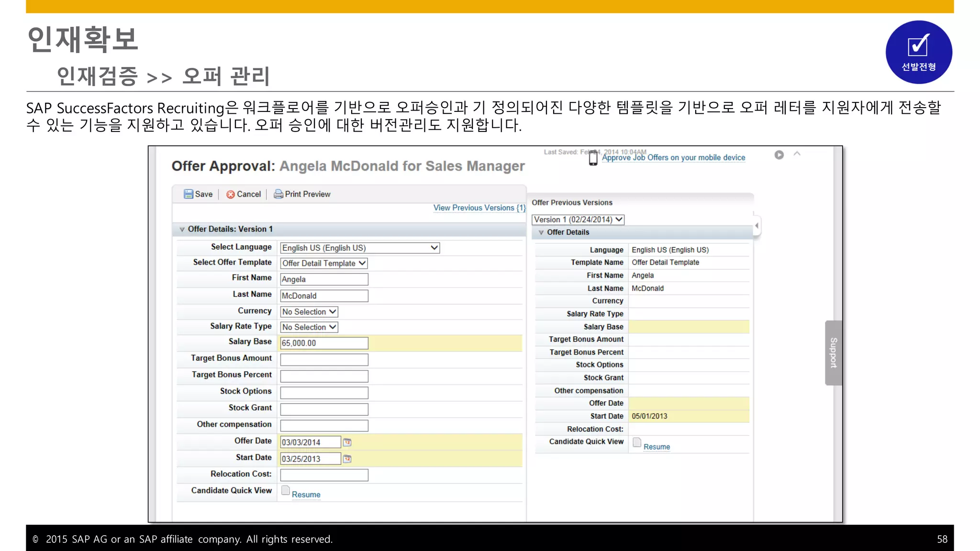Collapse the previous versions Offer Details section

tap(541, 232)
